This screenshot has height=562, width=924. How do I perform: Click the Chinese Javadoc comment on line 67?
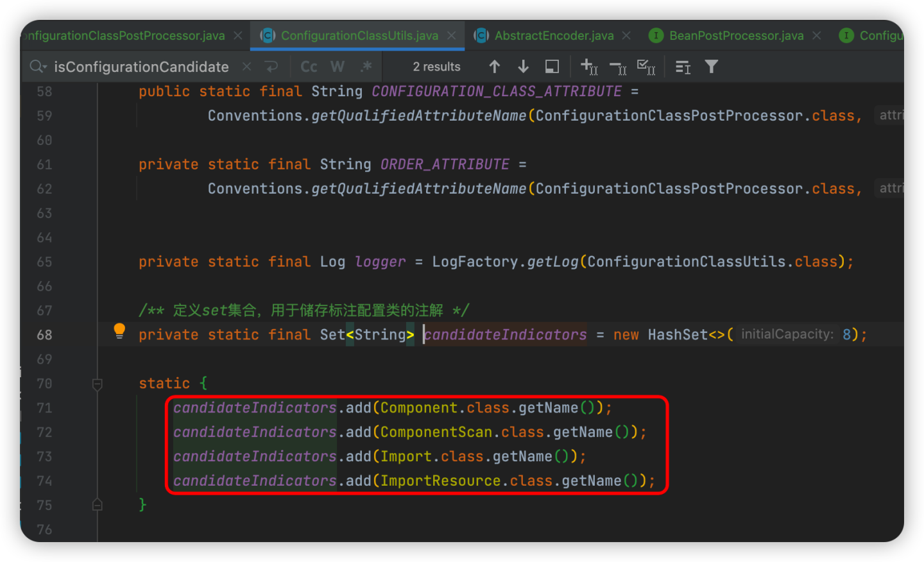click(304, 311)
